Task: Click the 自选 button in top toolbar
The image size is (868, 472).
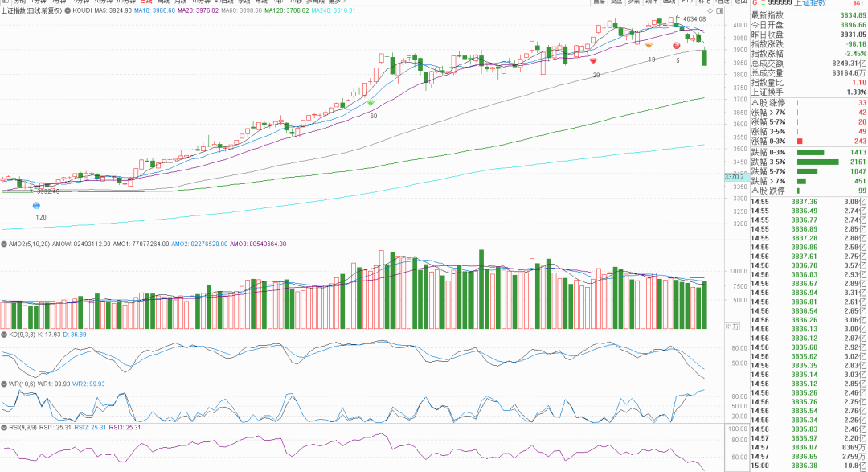Action: tap(723, 2)
